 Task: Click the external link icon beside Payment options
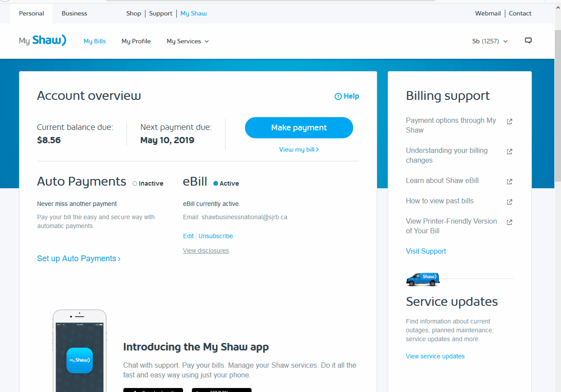click(x=509, y=121)
